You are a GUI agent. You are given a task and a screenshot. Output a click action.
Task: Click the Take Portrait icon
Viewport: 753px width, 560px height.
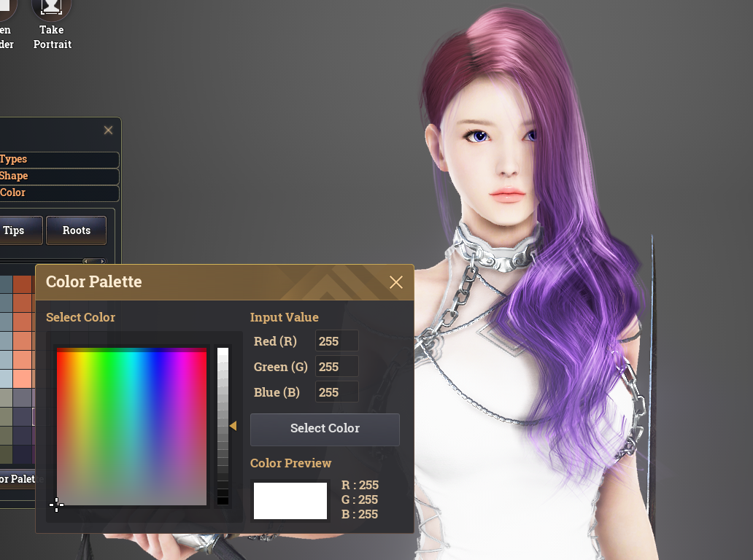tap(52, 9)
